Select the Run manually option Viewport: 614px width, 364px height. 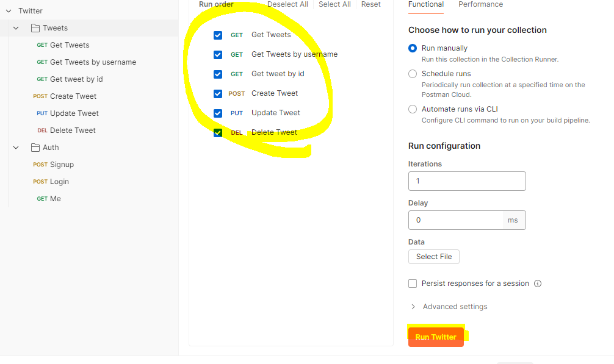pos(413,48)
